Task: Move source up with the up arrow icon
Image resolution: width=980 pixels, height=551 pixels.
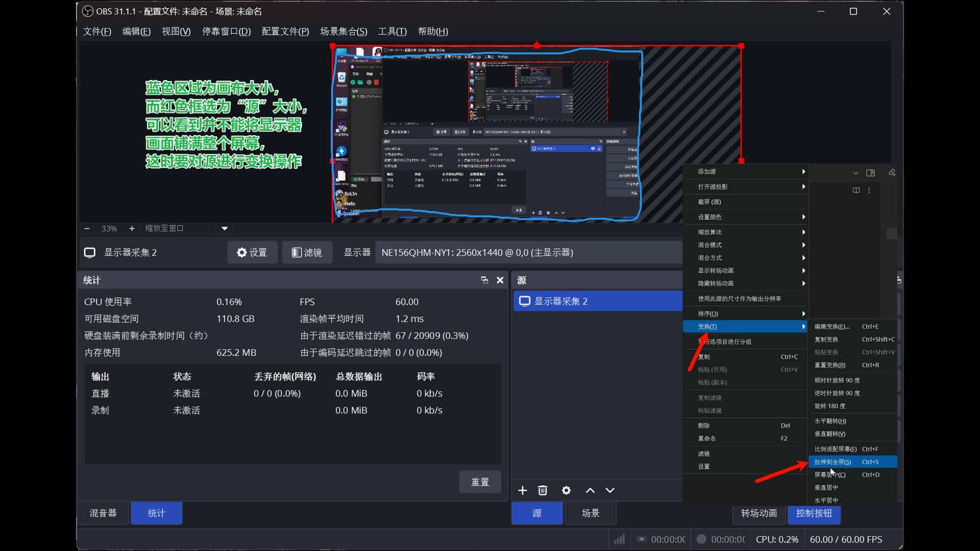Action: pyautogui.click(x=590, y=490)
